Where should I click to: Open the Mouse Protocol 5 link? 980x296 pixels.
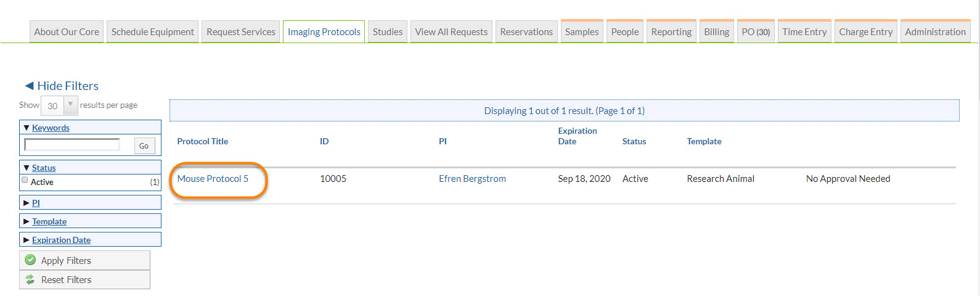213,179
